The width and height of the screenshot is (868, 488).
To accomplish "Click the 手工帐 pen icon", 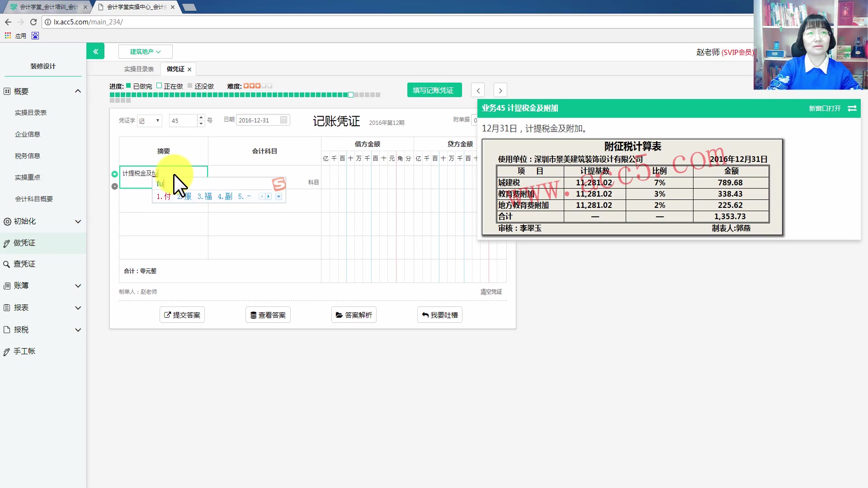I will (6, 351).
